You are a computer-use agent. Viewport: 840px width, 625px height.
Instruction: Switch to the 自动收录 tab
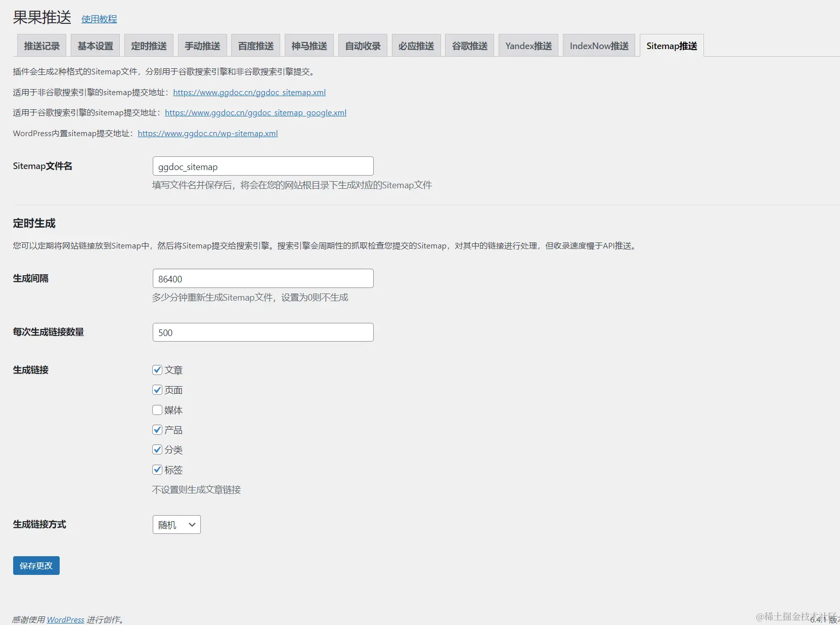click(x=362, y=45)
